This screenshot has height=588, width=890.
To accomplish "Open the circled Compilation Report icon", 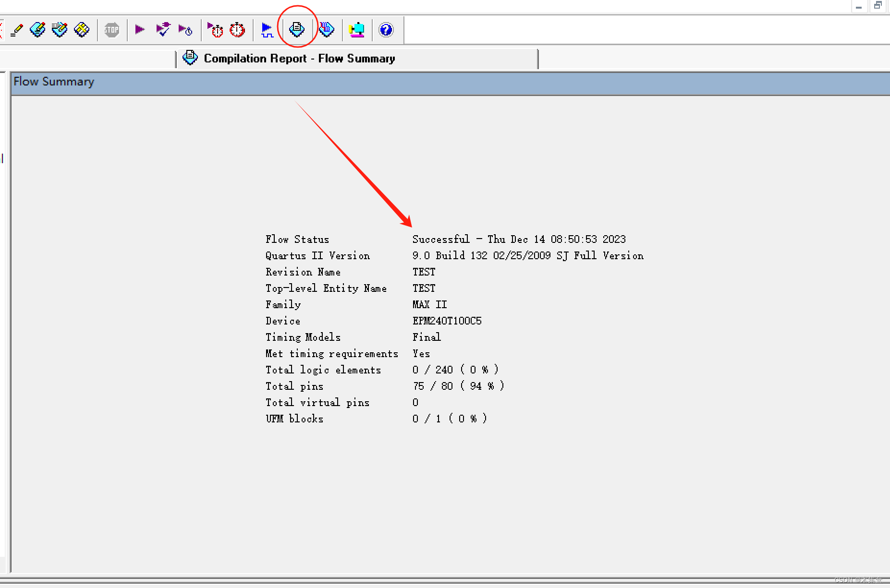I will [x=297, y=30].
